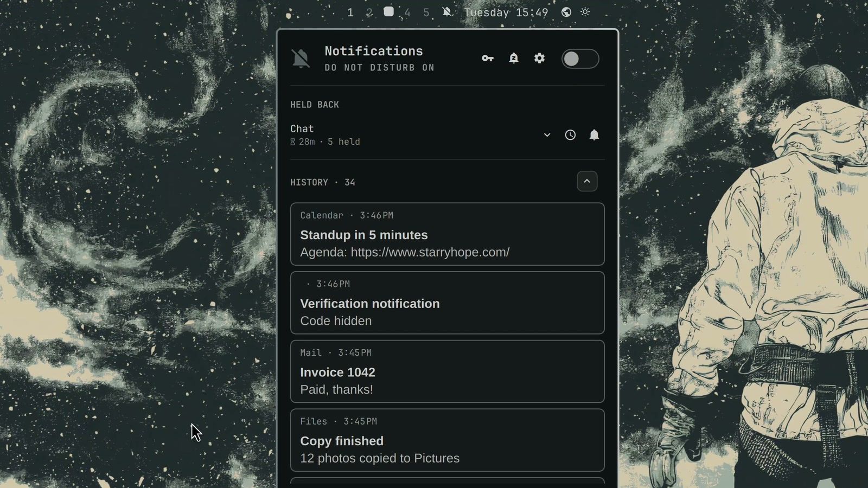Click the "HELD BACK" section heading

point(315,105)
